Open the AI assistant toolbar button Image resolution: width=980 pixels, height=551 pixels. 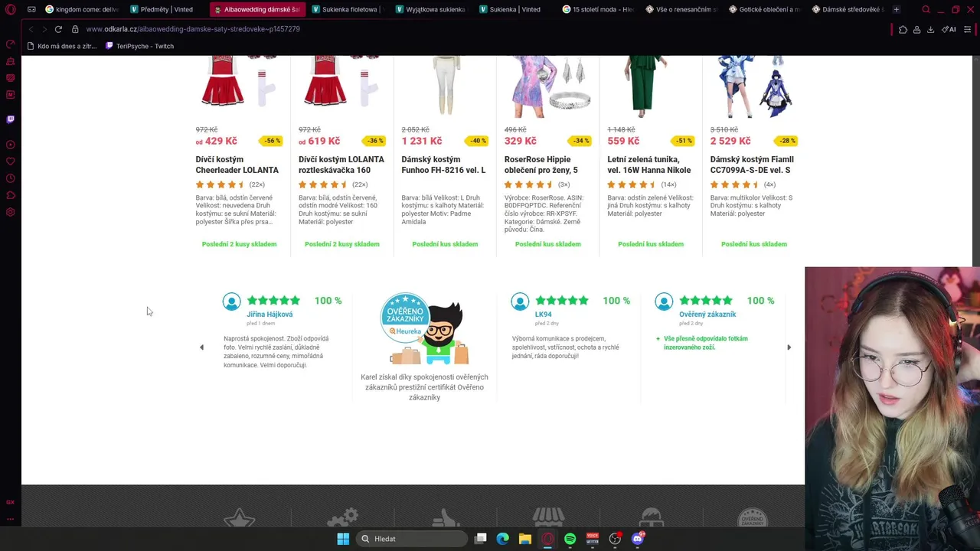tap(949, 29)
